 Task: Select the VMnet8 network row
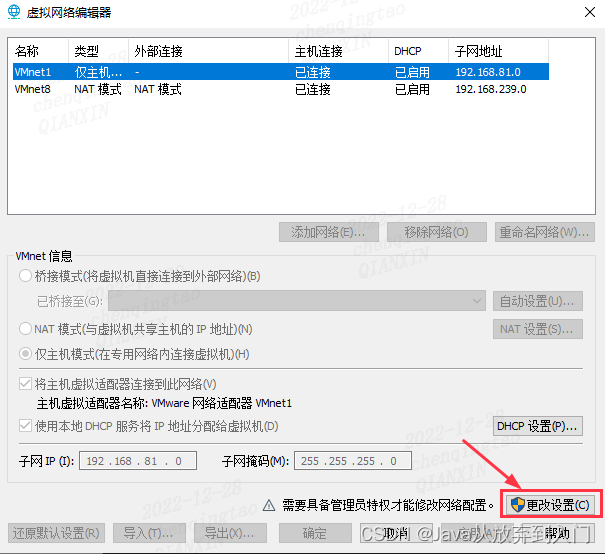tap(281, 89)
